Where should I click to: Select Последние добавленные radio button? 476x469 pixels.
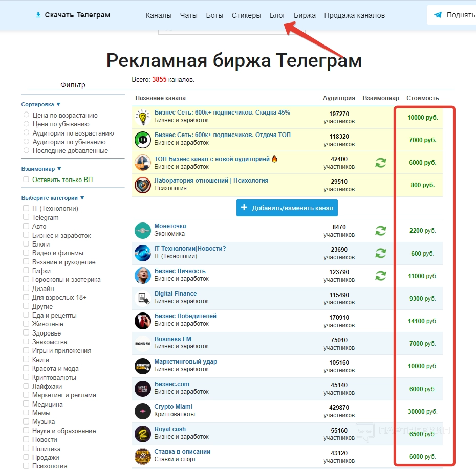[27, 150]
